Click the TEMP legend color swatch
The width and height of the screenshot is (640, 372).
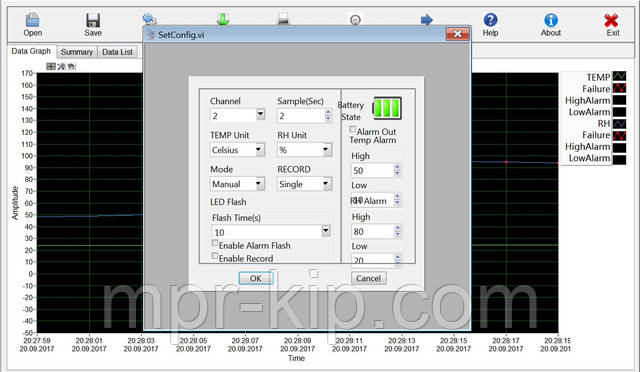tap(619, 77)
